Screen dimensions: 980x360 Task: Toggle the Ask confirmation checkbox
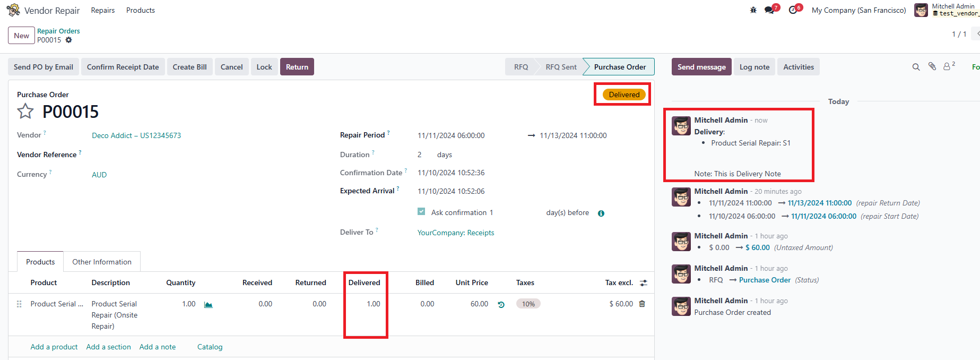pos(421,212)
